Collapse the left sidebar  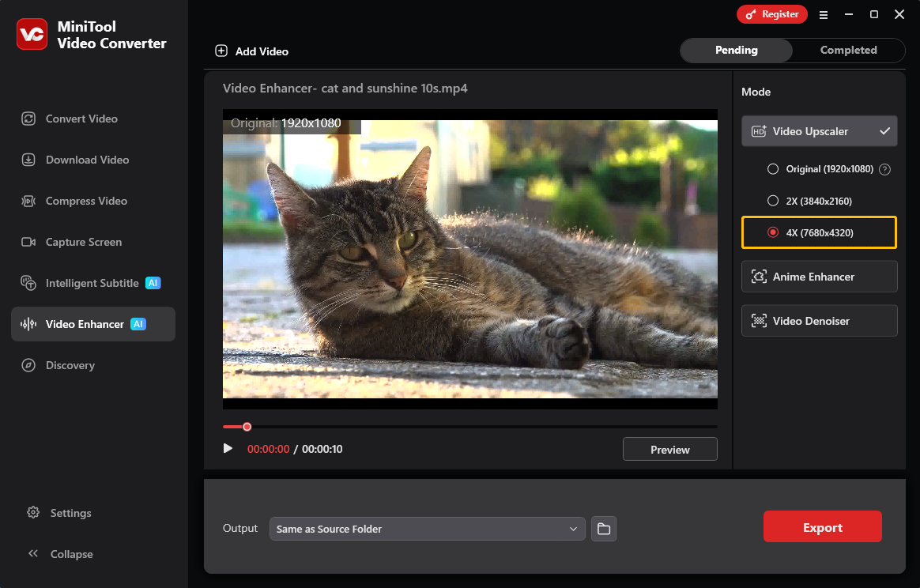[59, 554]
